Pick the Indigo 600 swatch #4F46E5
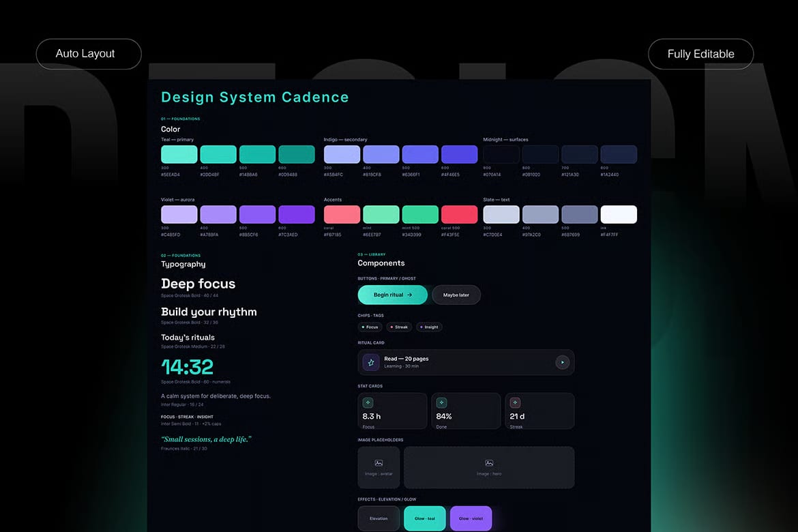Viewport: 798px width, 532px height. point(460,154)
